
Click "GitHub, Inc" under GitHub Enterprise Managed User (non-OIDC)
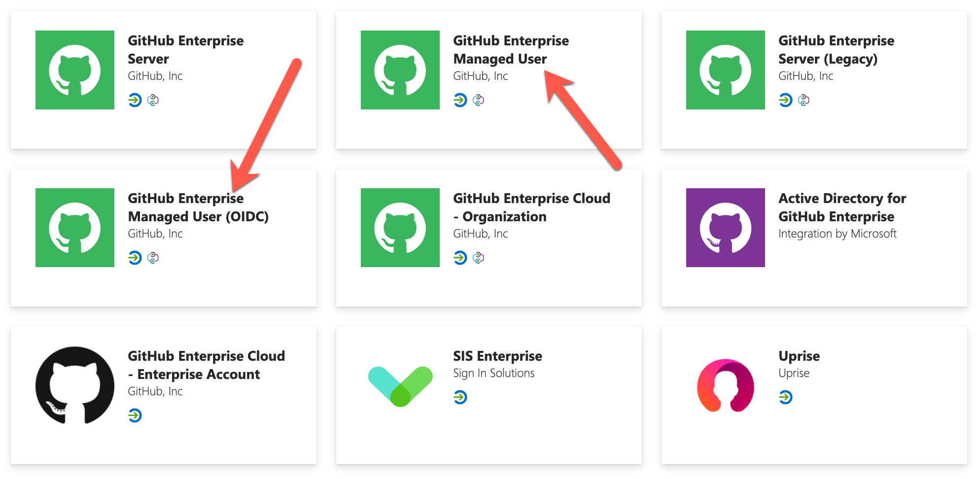481,76
